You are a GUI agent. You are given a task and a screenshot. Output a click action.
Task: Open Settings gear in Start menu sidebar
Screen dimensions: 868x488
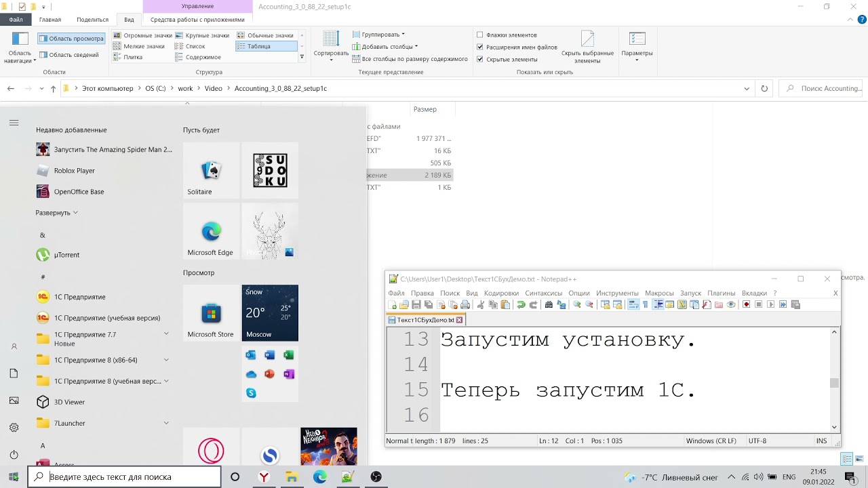coord(14,428)
